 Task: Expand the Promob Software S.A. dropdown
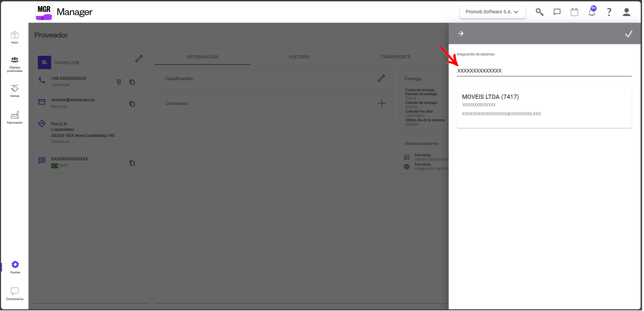pyautogui.click(x=492, y=12)
